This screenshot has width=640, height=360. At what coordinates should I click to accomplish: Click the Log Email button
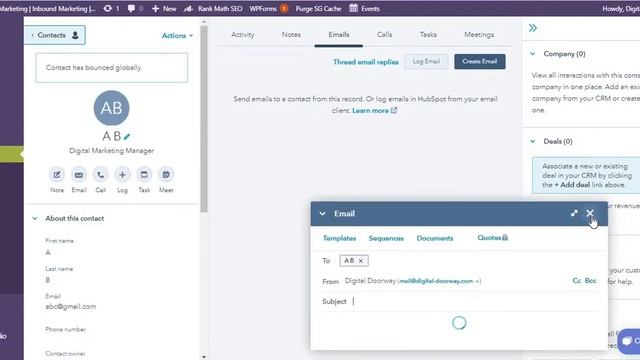click(426, 62)
